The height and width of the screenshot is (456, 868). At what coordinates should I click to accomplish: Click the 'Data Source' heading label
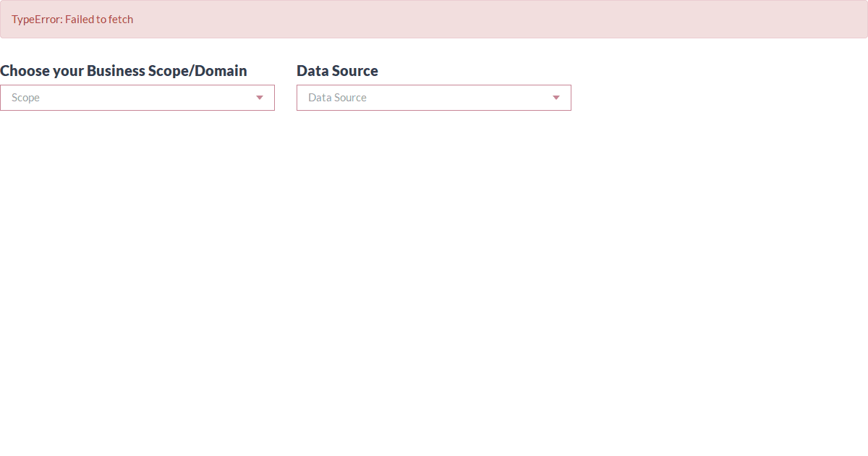pos(337,71)
